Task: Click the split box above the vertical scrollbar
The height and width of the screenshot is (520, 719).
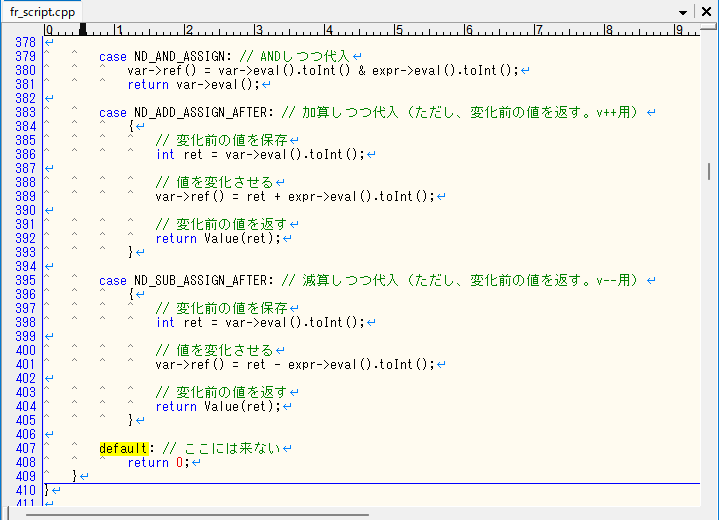Action: click(710, 28)
